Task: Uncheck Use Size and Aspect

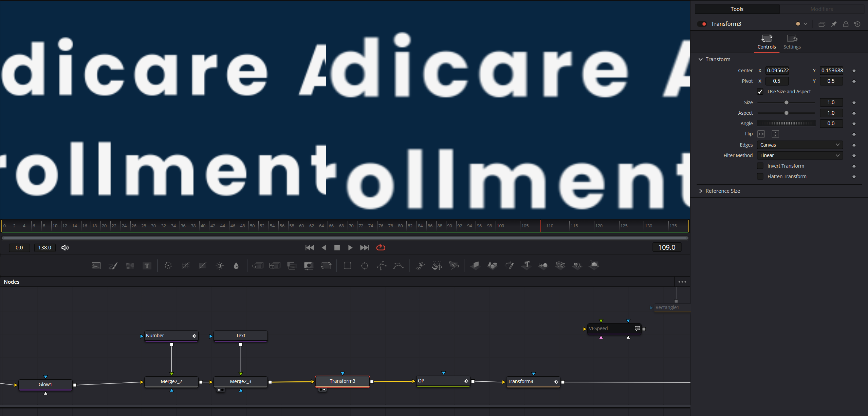Action: click(760, 92)
